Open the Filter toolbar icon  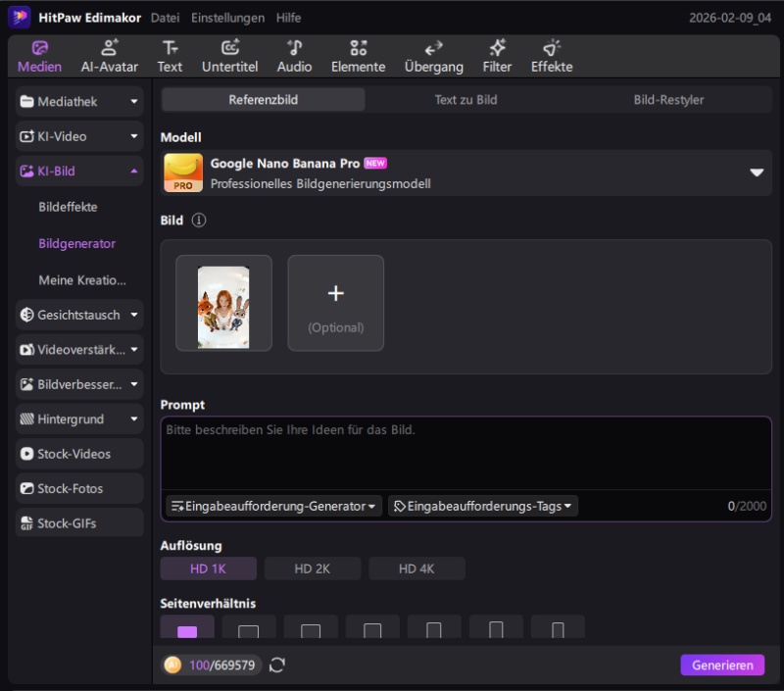click(497, 56)
